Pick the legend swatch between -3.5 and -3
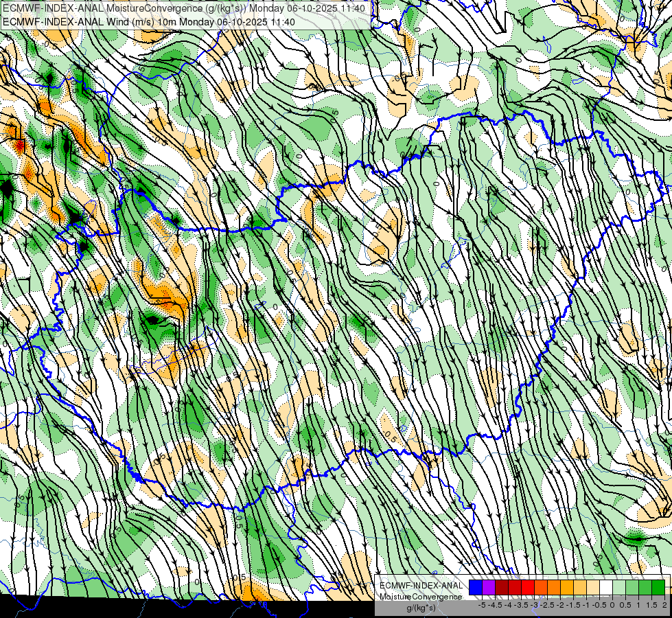672x618 pixels. point(528,588)
